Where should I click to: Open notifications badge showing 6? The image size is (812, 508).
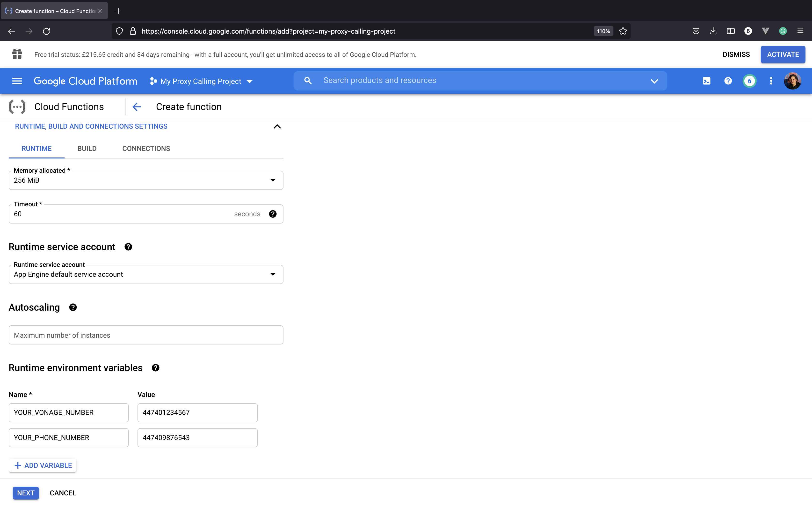click(749, 81)
